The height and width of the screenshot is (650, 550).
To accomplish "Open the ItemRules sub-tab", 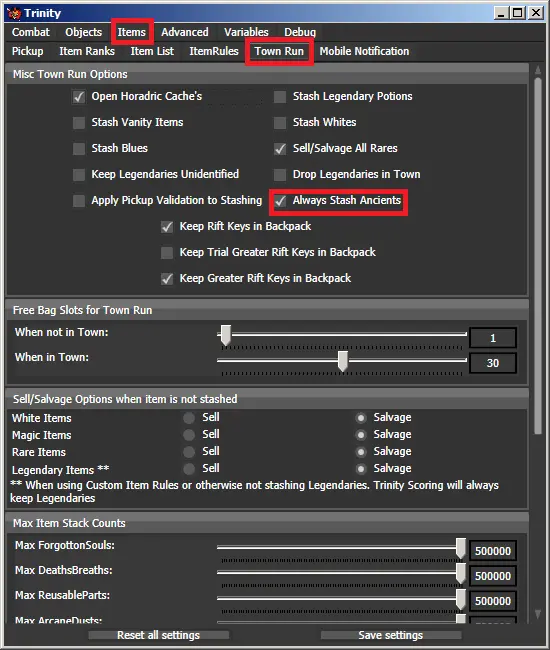I will coord(214,51).
